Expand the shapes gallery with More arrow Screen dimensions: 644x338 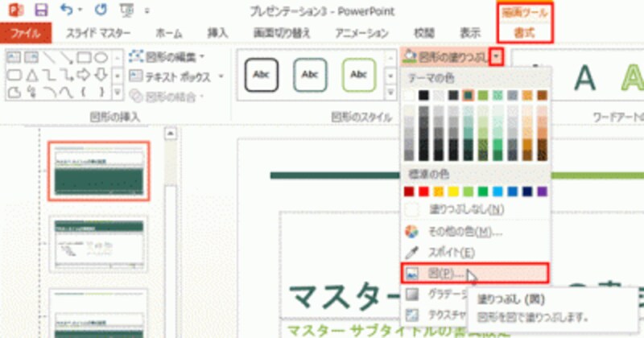tap(118, 93)
